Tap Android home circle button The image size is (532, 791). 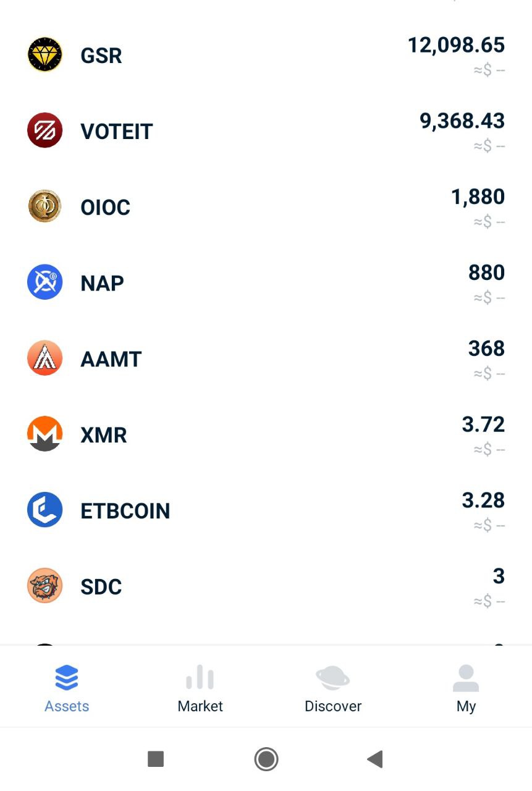click(x=266, y=759)
